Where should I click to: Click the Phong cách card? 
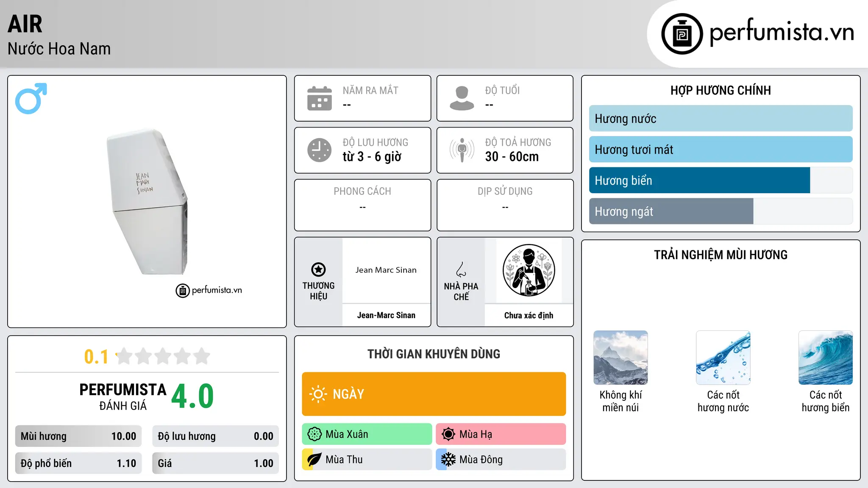362,205
